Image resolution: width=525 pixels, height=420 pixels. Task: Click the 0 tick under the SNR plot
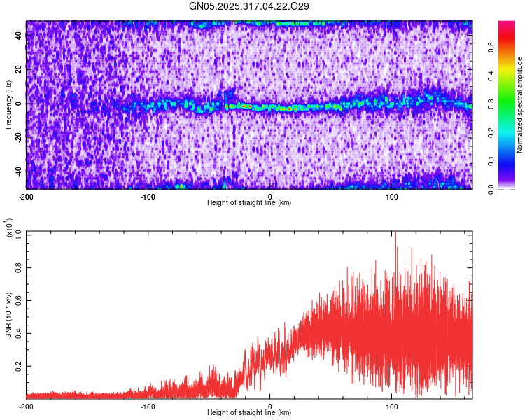271,406
